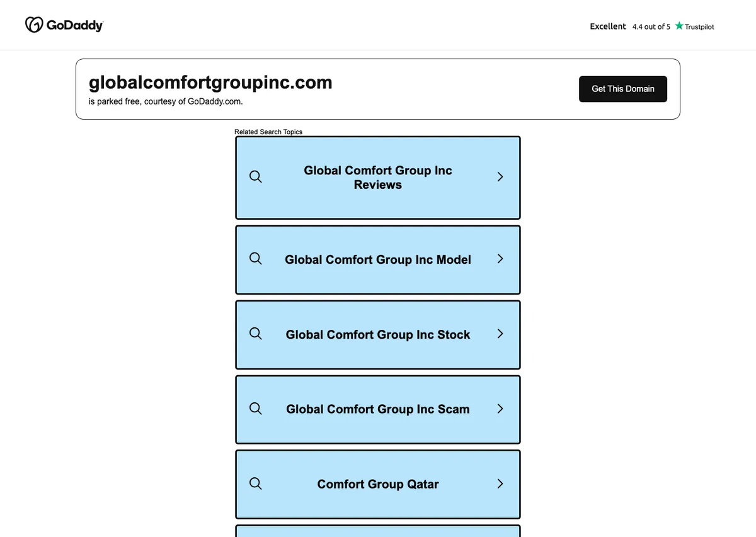Screen dimensions: 756x537
Task: Open the Global Comfort Group Inc Scam link
Action: pos(378,409)
